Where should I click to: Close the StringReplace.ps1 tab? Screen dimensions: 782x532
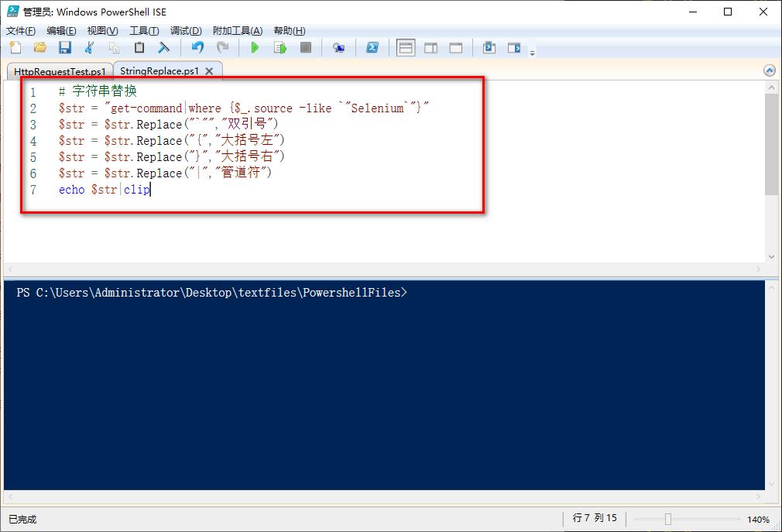tap(210, 71)
